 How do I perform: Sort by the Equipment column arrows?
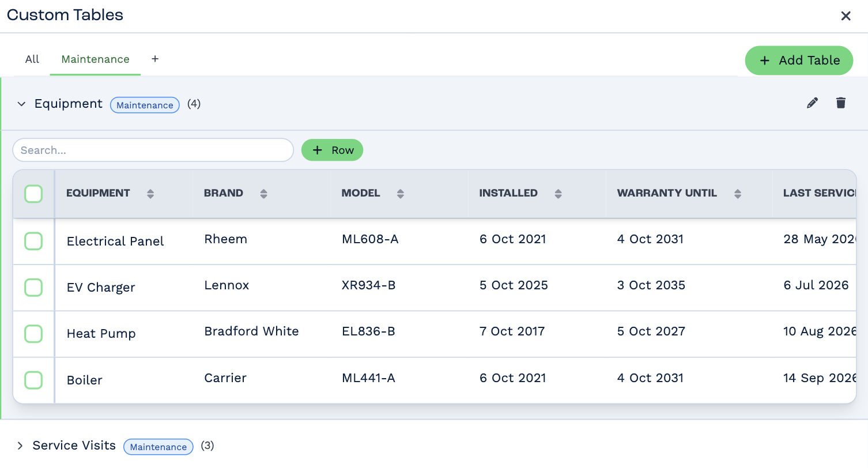pos(150,194)
